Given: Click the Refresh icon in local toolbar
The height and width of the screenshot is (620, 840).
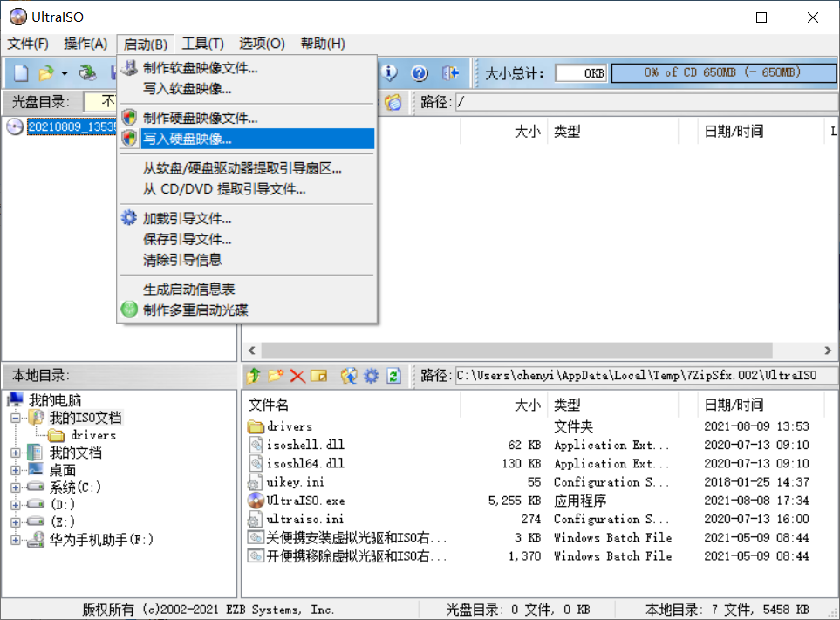Looking at the screenshot, I should [x=393, y=376].
